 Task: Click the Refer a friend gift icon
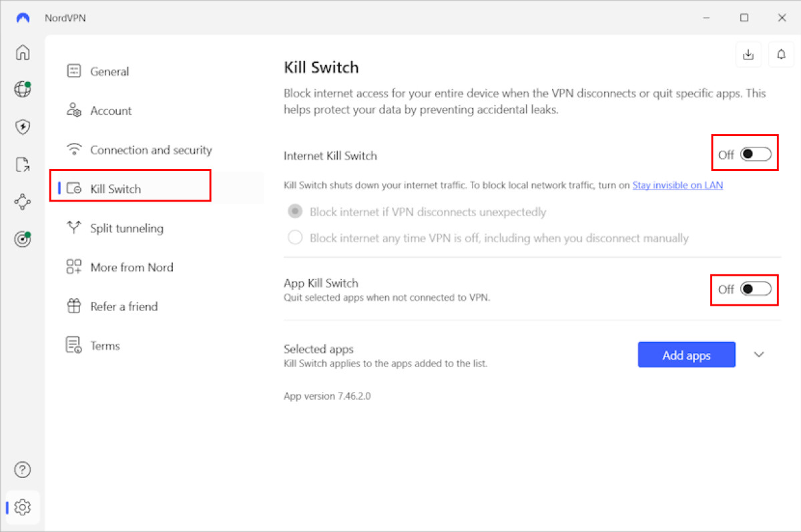tap(74, 306)
